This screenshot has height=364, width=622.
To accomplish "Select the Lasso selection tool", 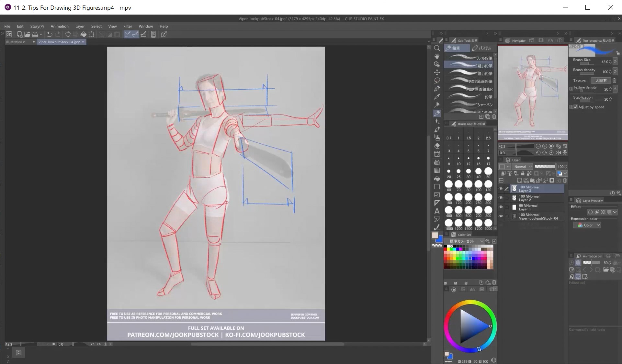I will pos(437,80).
